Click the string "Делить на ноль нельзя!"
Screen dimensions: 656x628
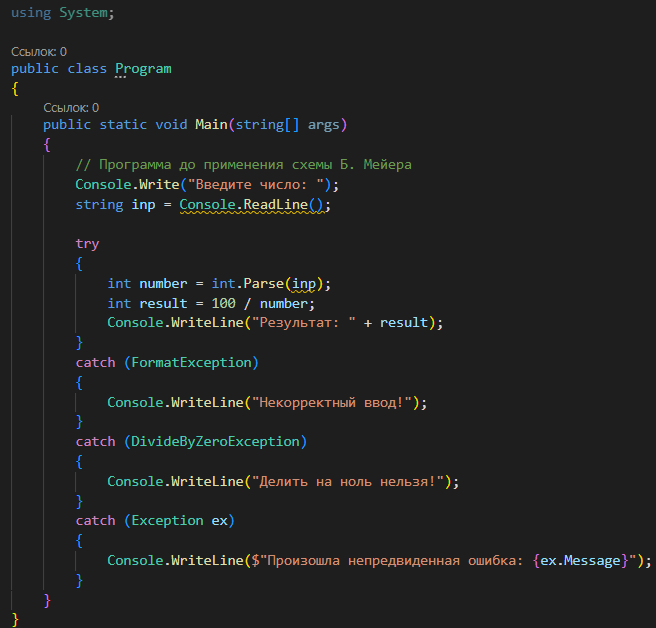pyautogui.click(x=348, y=482)
